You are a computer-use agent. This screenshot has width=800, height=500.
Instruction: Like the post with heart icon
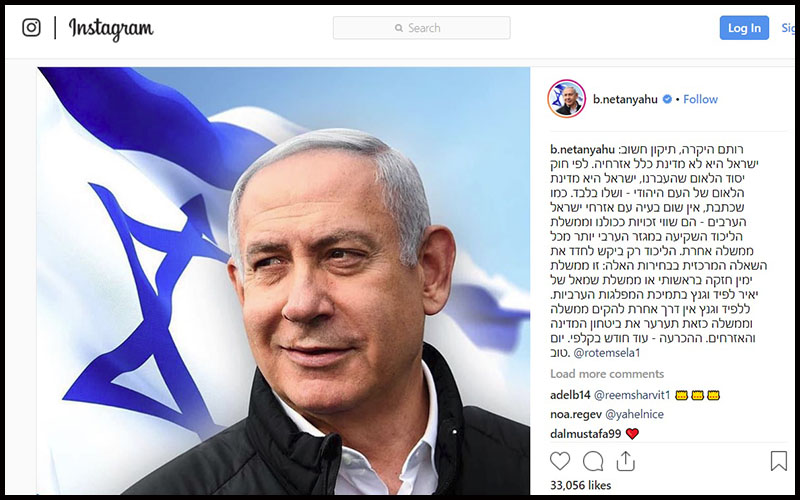[x=560, y=461]
